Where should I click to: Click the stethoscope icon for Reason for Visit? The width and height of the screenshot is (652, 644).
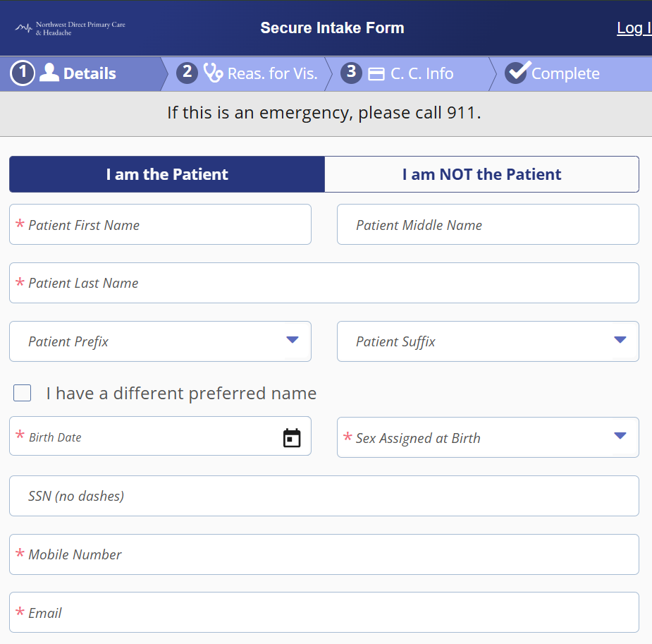pos(213,73)
